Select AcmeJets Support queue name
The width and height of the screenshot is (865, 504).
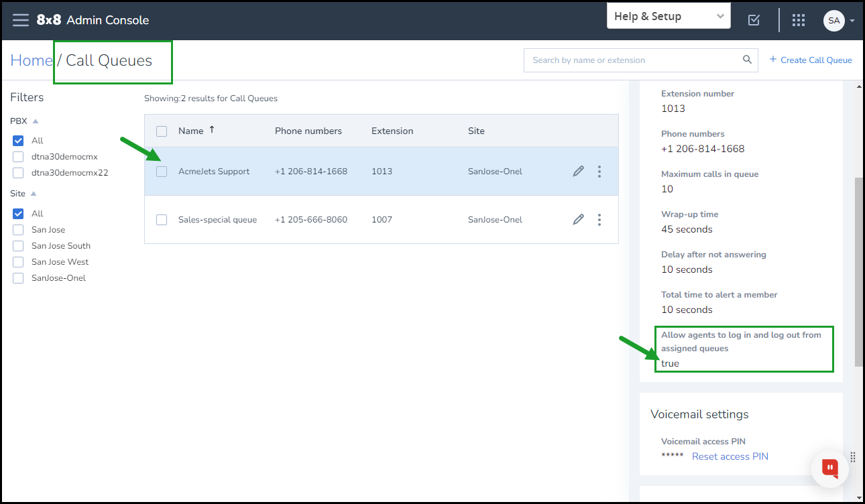point(214,172)
